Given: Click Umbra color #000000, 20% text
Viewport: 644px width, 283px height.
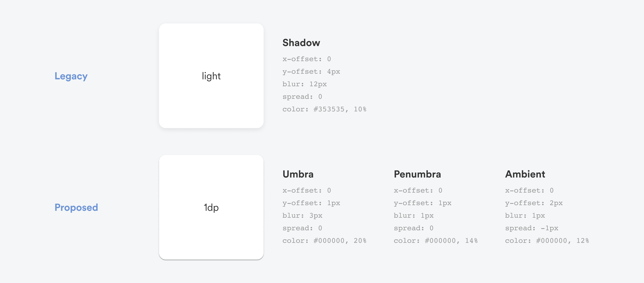Looking at the screenshot, I should (x=324, y=241).
